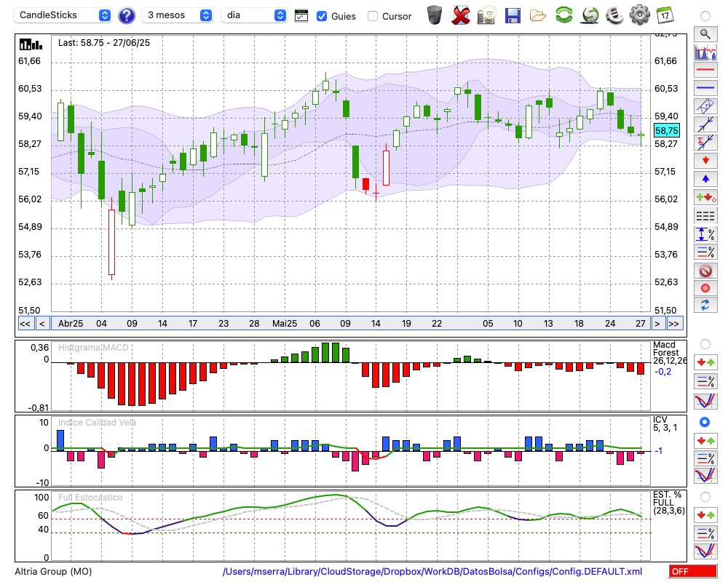
Task: Click the Altria Group (MO) title text
Action: click(53, 571)
